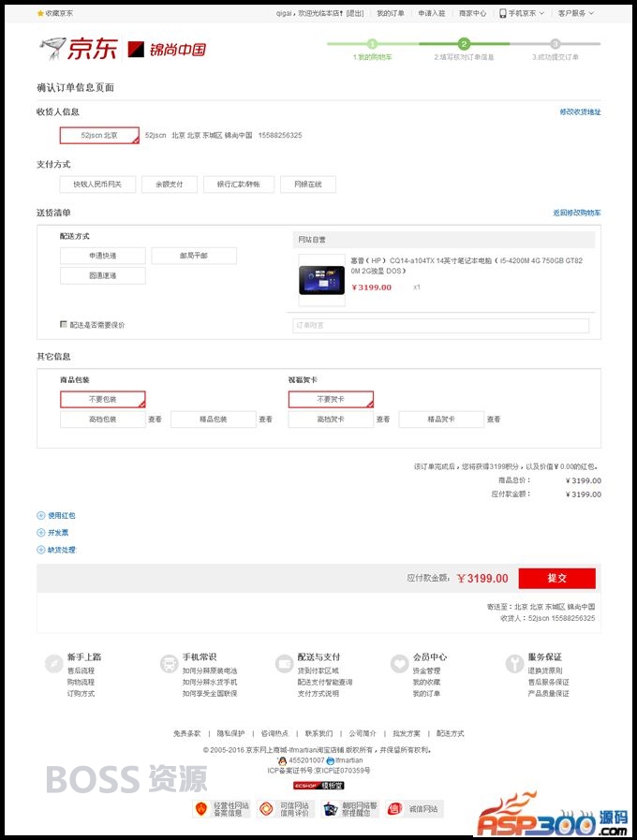637x840 pixels.
Task: Check the 配送是否需要保价 checkbox
Action: point(63,324)
